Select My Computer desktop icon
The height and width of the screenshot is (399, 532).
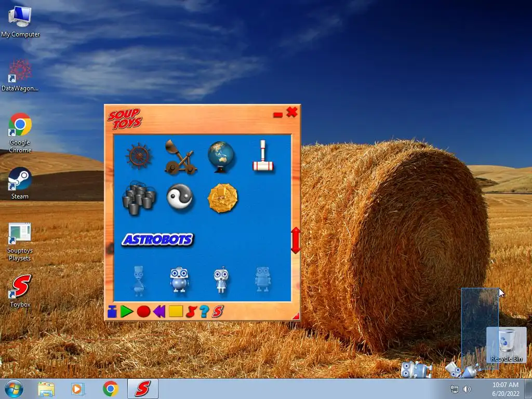(20, 21)
